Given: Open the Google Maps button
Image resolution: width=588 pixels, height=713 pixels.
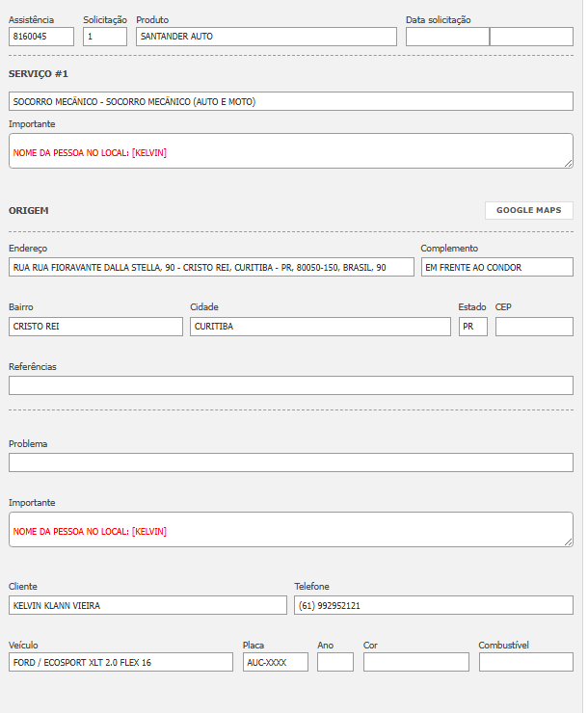Looking at the screenshot, I should (x=528, y=210).
